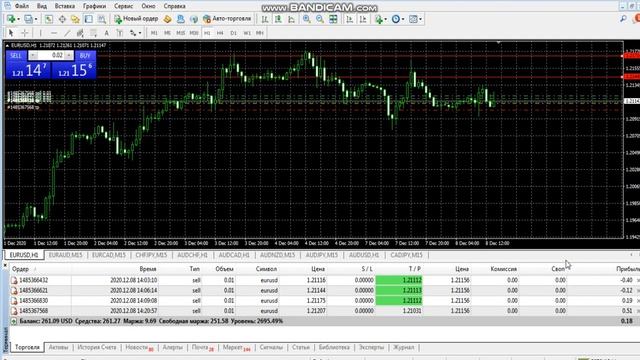This screenshot has height=360, width=640.
Task: Switch to the MN timeframe
Action: coord(260,33)
